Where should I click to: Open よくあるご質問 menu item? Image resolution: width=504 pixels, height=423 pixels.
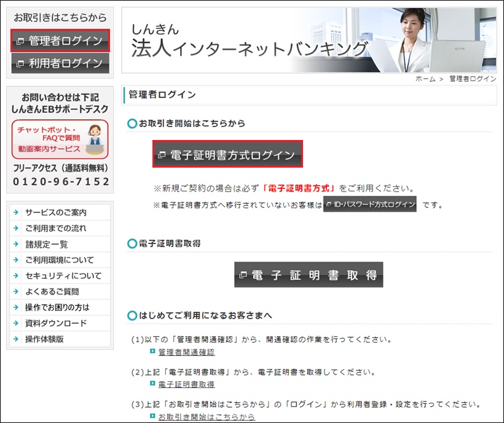tap(52, 292)
